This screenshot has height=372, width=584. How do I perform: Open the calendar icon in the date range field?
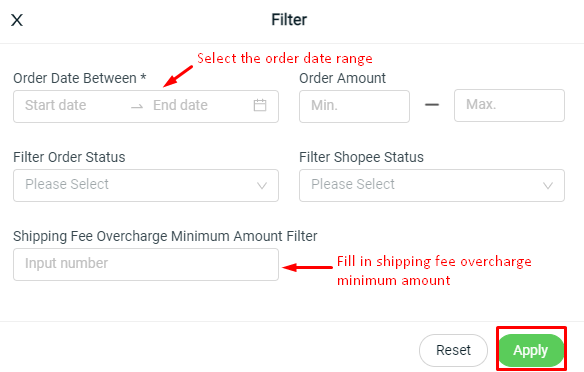pyautogui.click(x=260, y=105)
